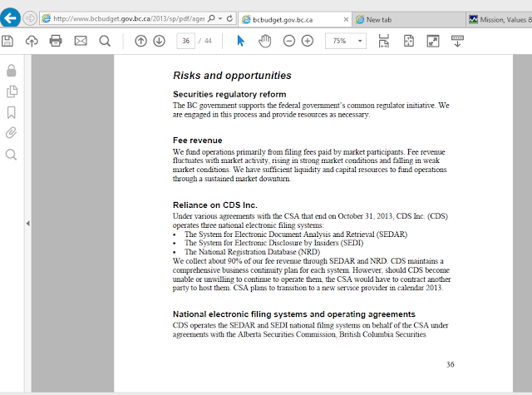This screenshot has height=395, width=532.
Task: Send the file via the email envelope icon
Action: click(x=81, y=41)
